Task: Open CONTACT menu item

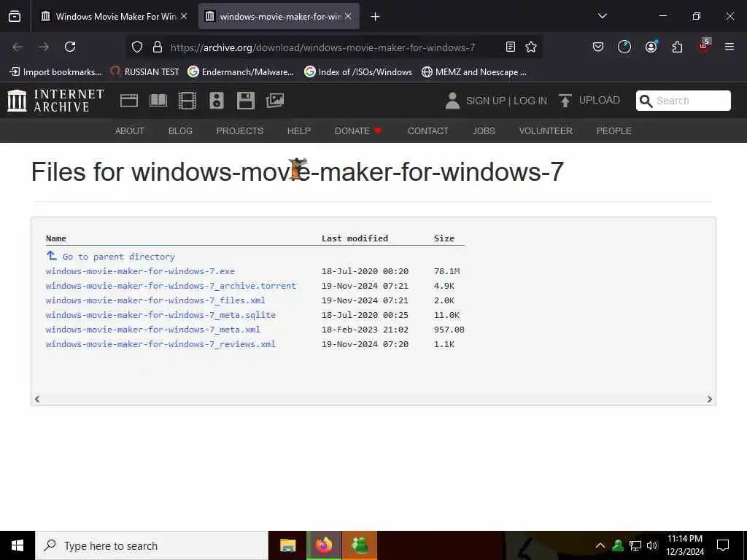Action: point(427,131)
